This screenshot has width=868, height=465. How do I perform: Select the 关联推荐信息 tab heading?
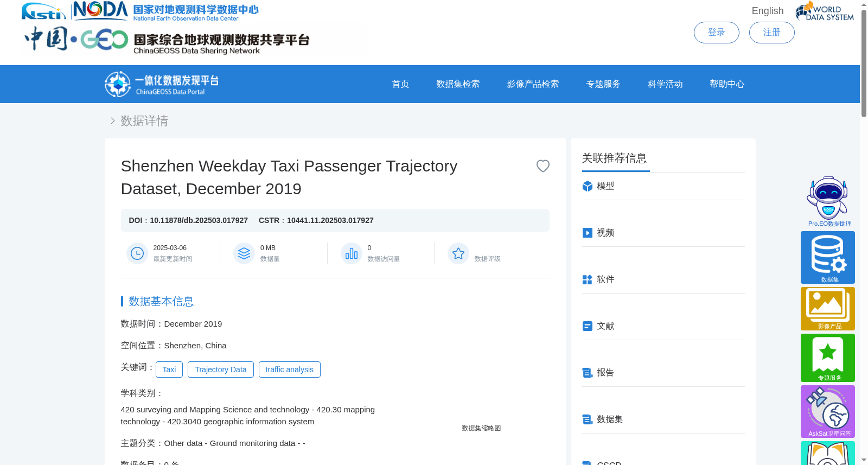pyautogui.click(x=615, y=158)
